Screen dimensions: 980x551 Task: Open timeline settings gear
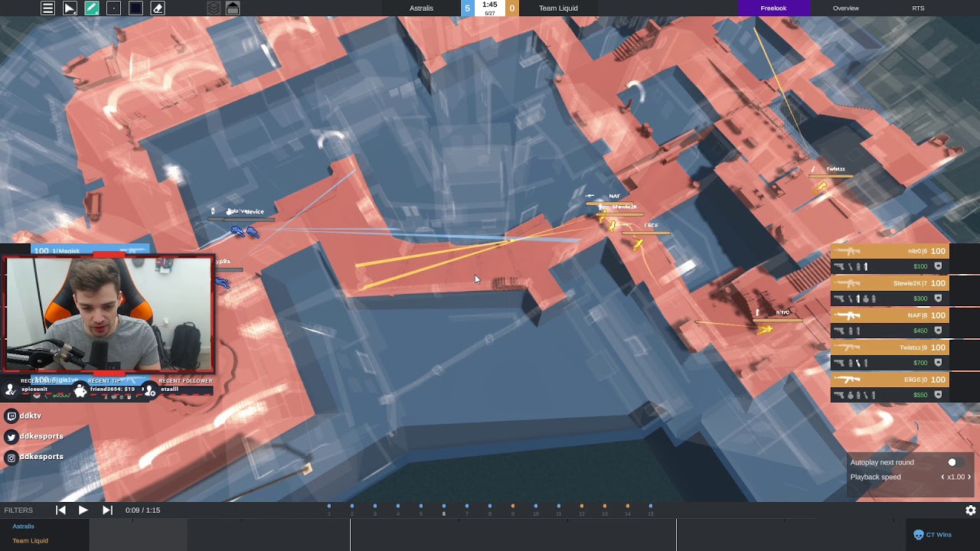click(970, 510)
